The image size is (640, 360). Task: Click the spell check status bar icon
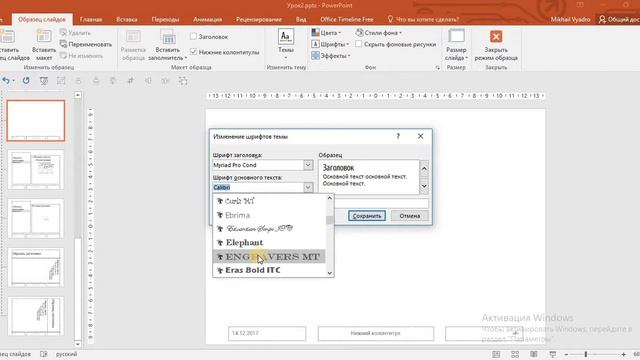[44, 354]
